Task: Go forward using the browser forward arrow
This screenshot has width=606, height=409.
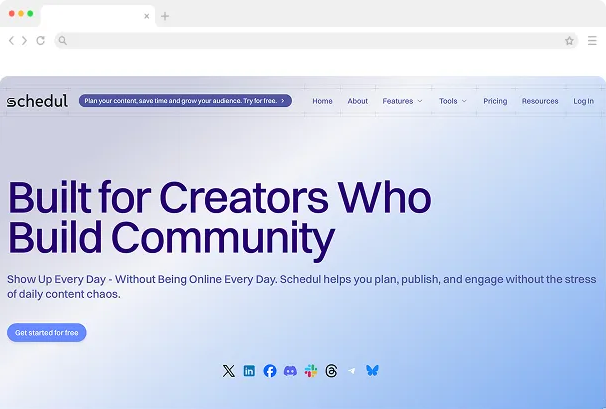Action: (24, 41)
